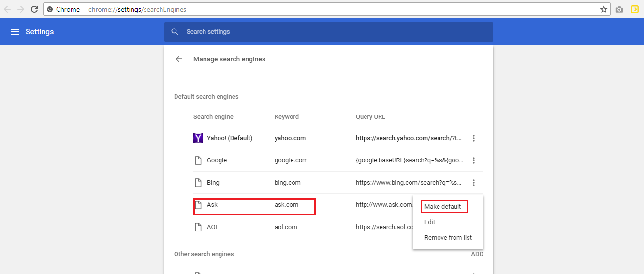Click the Yahoo search query URL
The height and width of the screenshot is (274, 644).
pos(409,138)
